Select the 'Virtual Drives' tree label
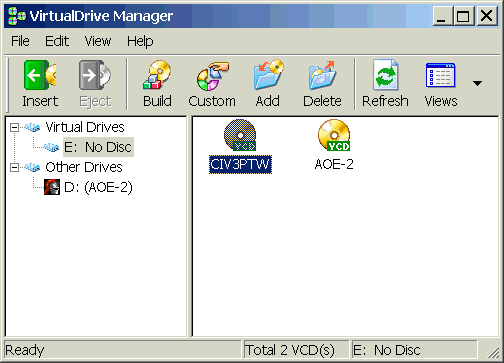504x363 pixels. (x=85, y=127)
